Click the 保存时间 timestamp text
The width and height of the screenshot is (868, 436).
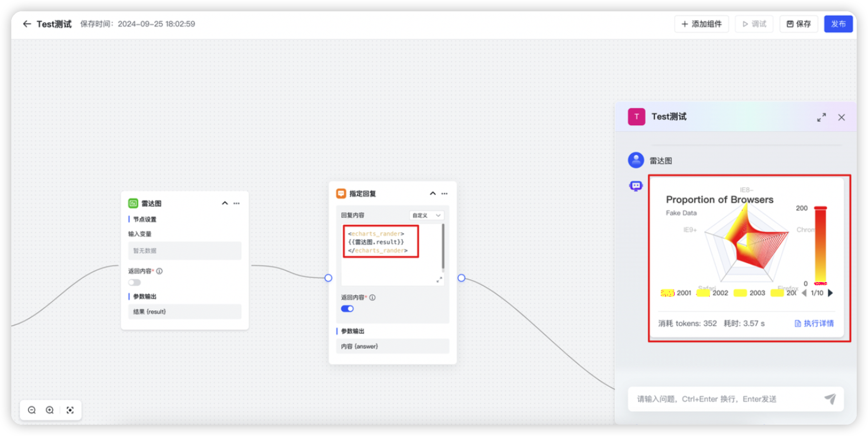pyautogui.click(x=137, y=24)
